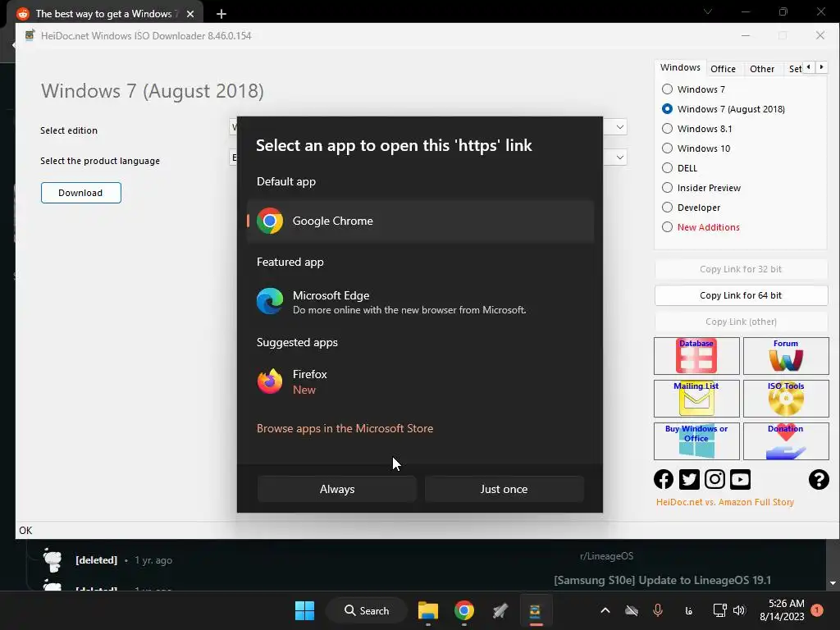Expand the product language dropdown

[x=620, y=157]
